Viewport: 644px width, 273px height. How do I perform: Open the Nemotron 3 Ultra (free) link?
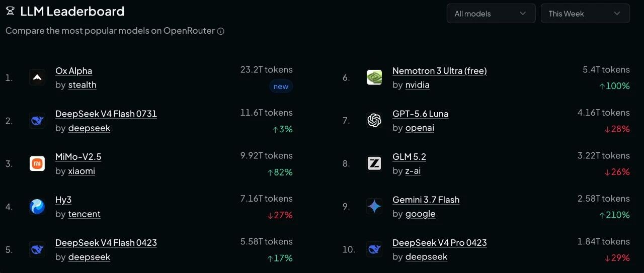tap(440, 71)
